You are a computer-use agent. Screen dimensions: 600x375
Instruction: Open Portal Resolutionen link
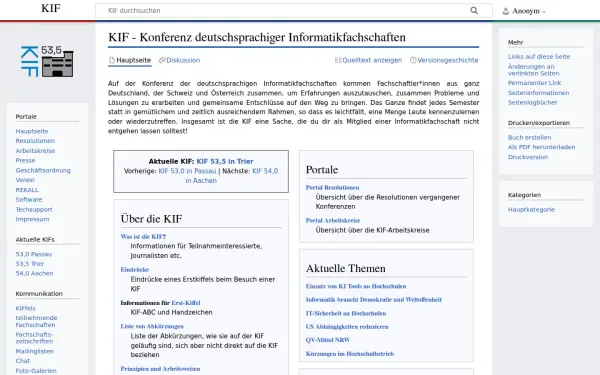[333, 188]
